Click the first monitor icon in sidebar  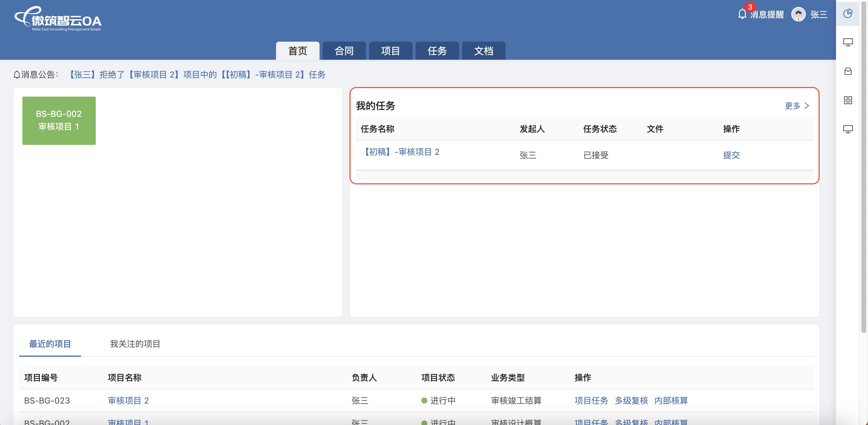[x=847, y=43]
